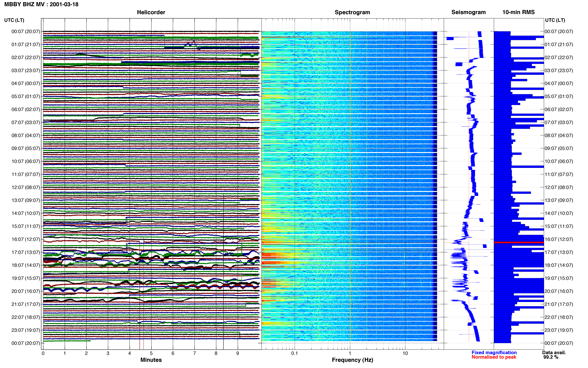Click the 99.2 % data availability value
The image size is (588, 368).
(551, 357)
